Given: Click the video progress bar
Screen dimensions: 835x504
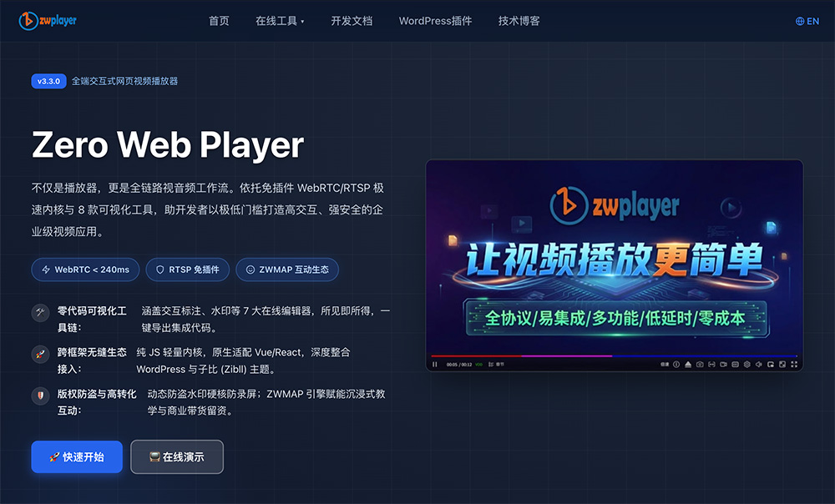Looking at the screenshot, I should pos(614,355).
